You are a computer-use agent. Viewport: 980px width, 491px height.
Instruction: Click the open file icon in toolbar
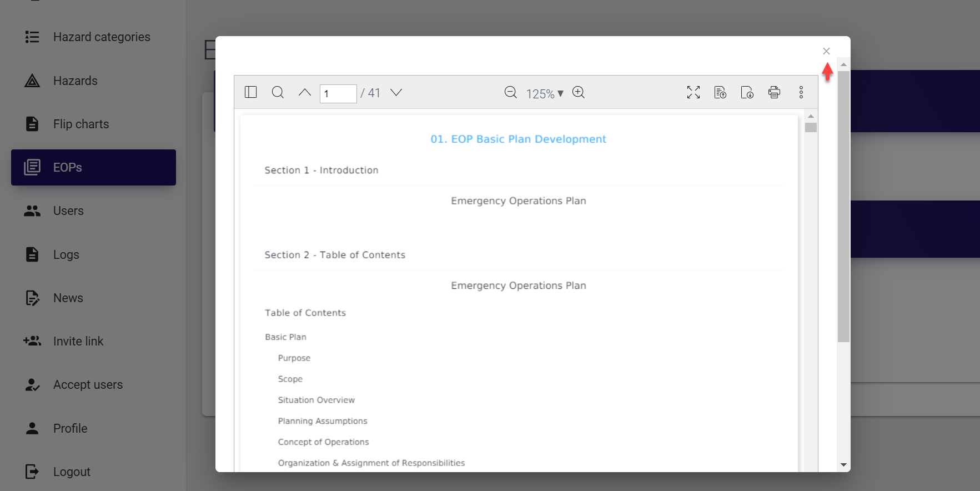(x=720, y=92)
